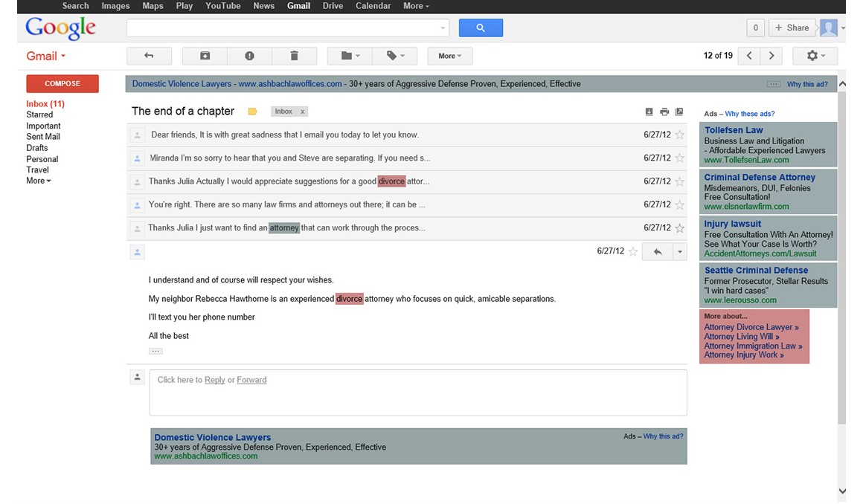Reply using the arrow button in message
This screenshot has width=863, height=504.
[x=658, y=251]
